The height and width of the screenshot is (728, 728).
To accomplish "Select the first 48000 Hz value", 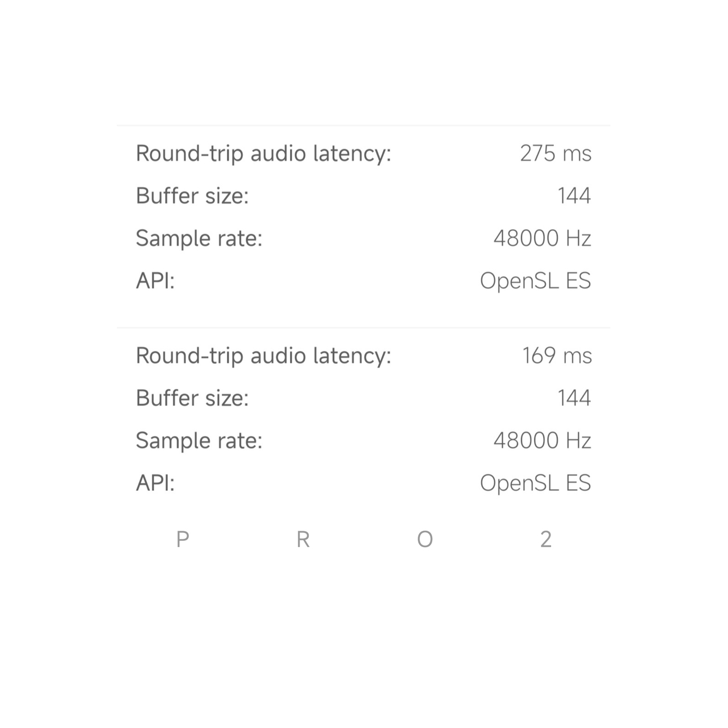I will point(543,238).
